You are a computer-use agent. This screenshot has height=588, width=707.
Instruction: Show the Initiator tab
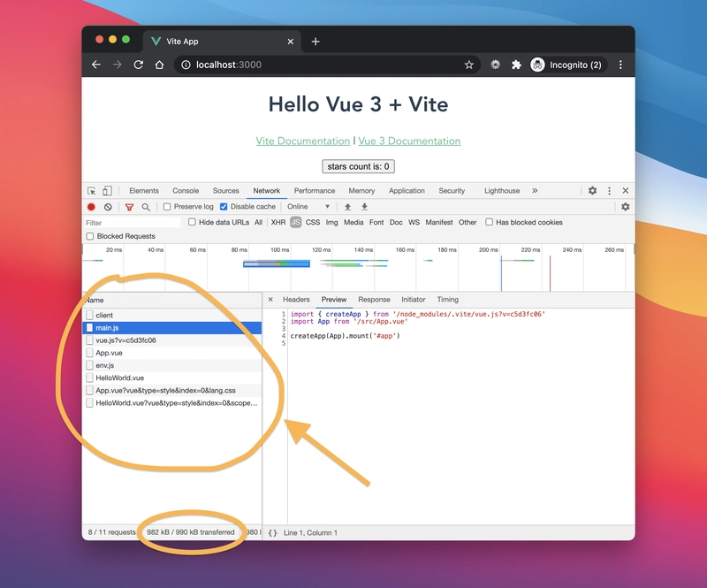click(414, 299)
